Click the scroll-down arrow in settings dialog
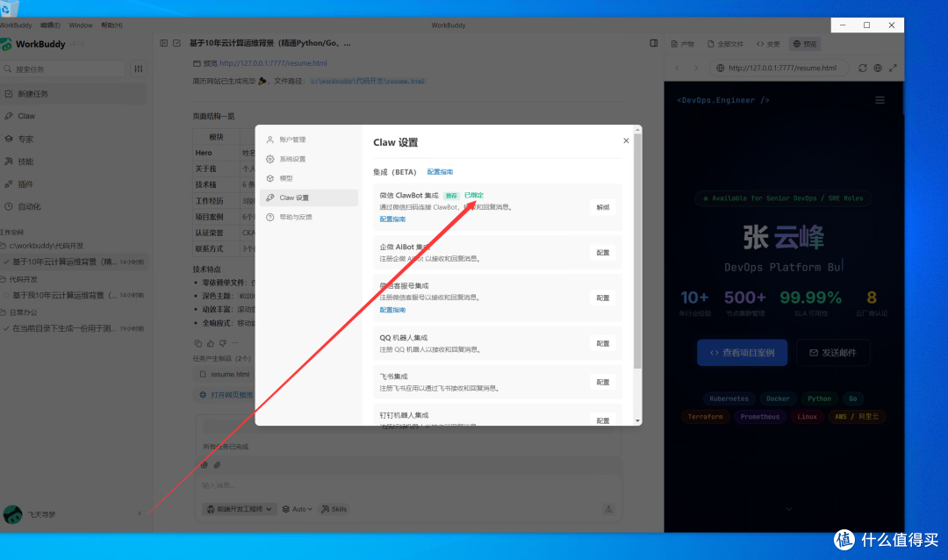948x560 pixels. pos(637,421)
